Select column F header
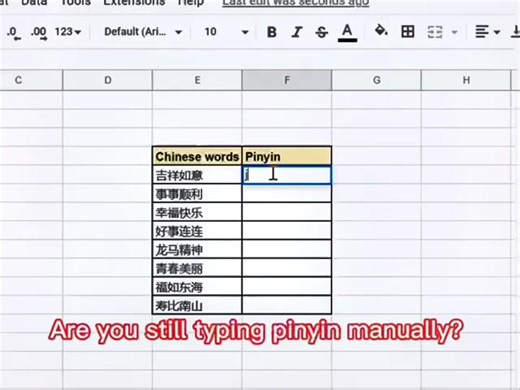The height and width of the screenshot is (390, 520). (x=287, y=80)
